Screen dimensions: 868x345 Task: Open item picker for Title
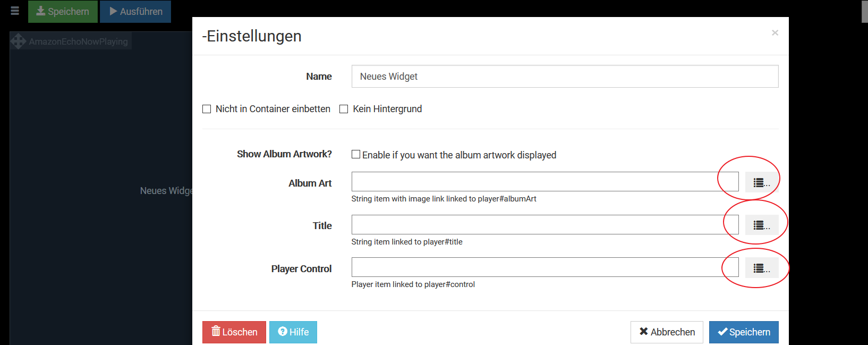click(x=762, y=225)
